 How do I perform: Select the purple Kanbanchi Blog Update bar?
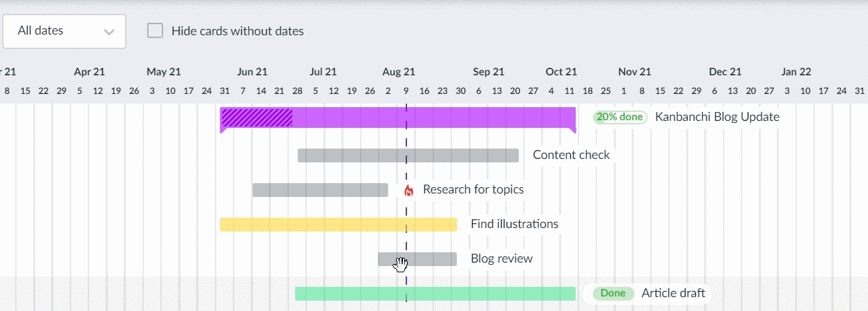coord(398,117)
